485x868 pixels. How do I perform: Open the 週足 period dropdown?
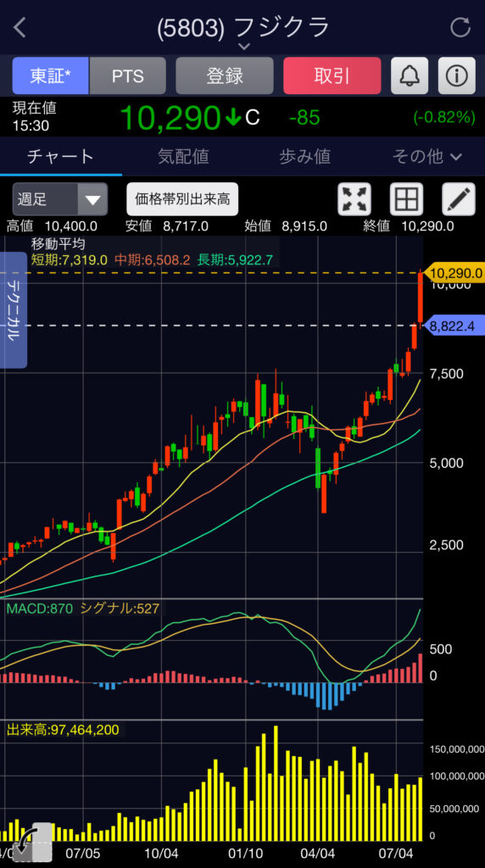[60, 199]
